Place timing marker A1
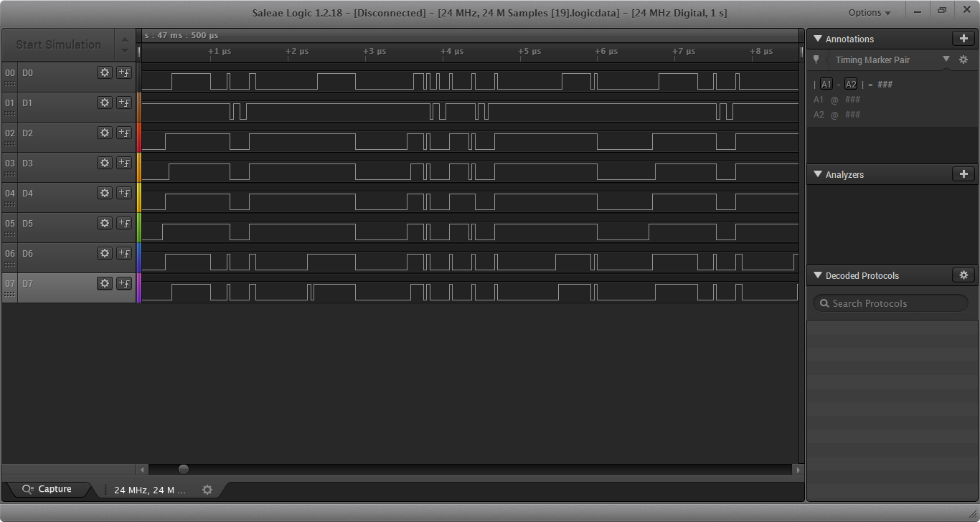This screenshot has width=980, height=522. [x=826, y=85]
